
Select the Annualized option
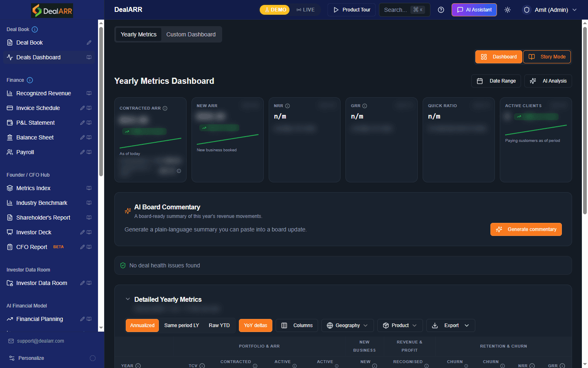click(x=142, y=325)
